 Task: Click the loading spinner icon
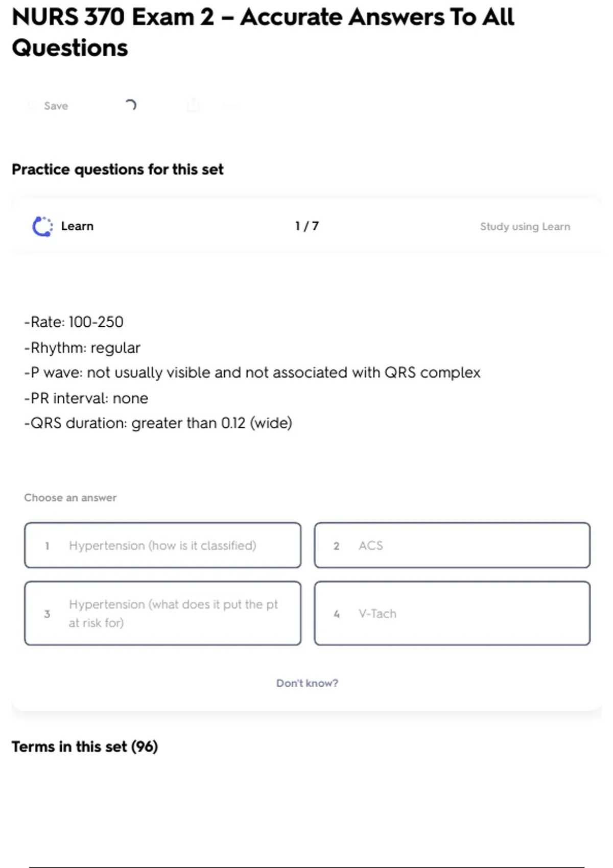point(131,105)
